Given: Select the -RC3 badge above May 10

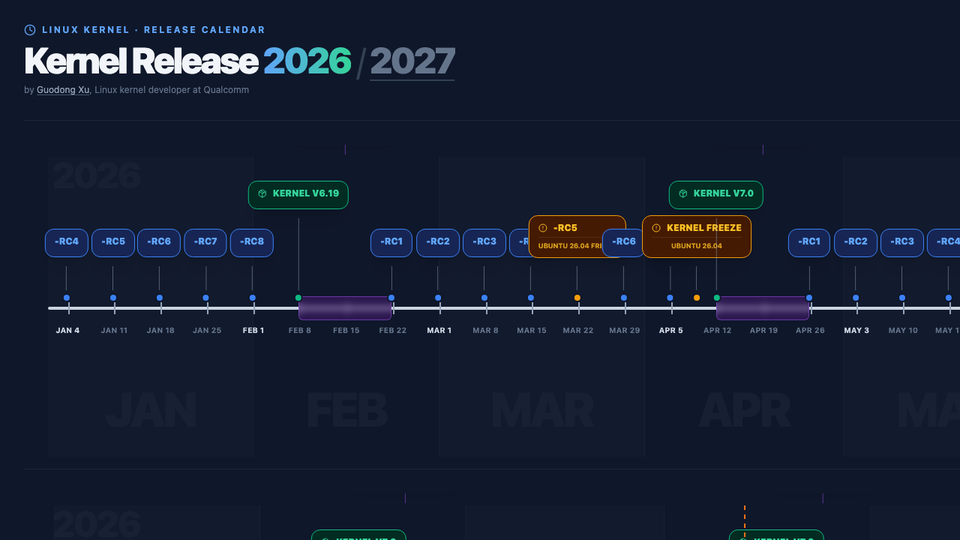Looking at the screenshot, I should [902, 242].
